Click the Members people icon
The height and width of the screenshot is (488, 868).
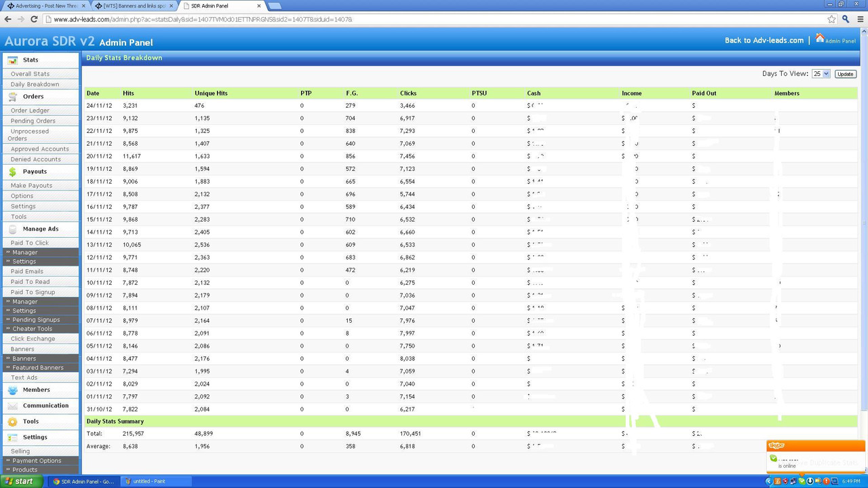[x=12, y=390]
